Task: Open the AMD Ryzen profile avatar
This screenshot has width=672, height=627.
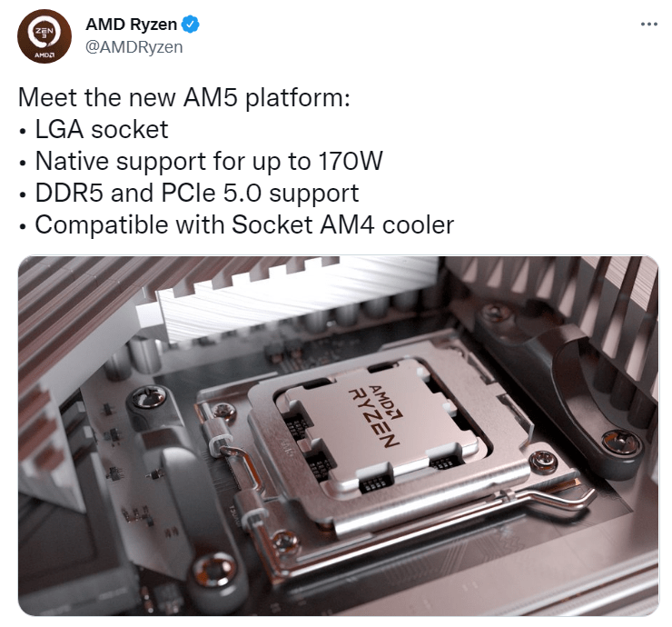Action: 44,36
